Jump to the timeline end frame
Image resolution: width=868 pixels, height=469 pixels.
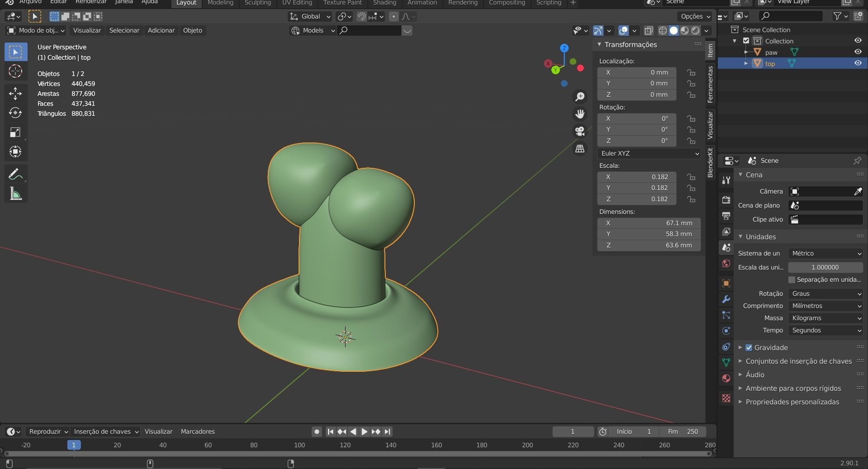[387, 431]
